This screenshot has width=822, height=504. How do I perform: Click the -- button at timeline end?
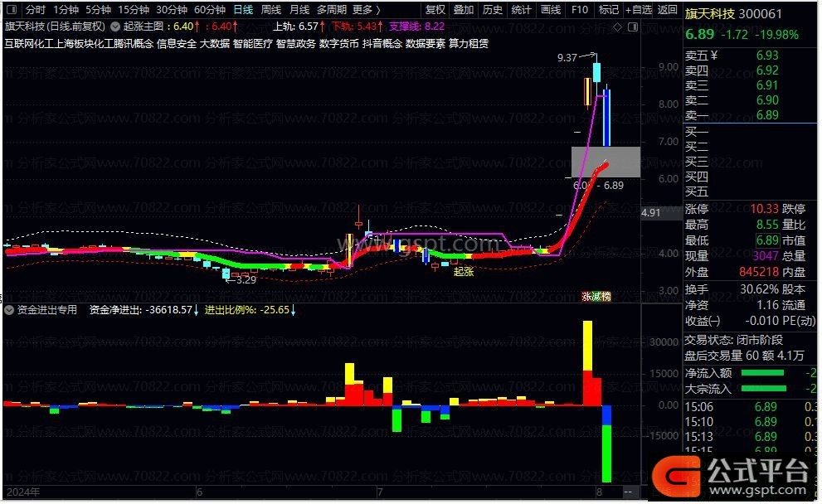(628, 492)
